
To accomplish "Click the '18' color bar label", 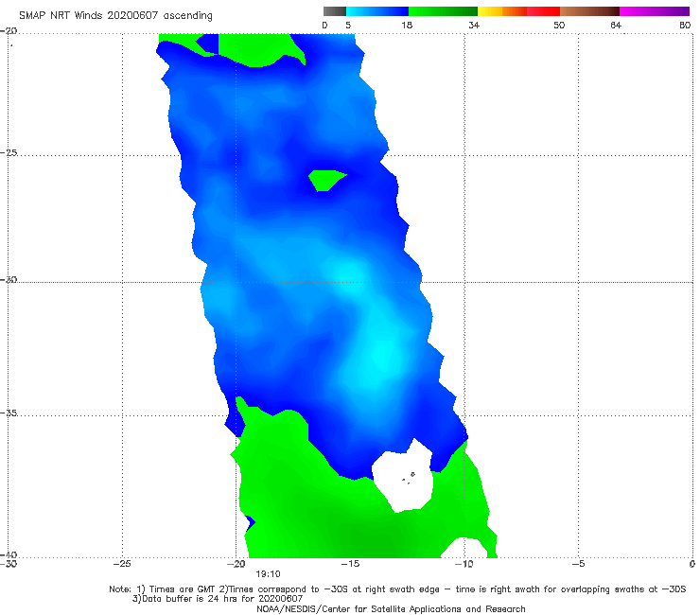I will (407, 25).
